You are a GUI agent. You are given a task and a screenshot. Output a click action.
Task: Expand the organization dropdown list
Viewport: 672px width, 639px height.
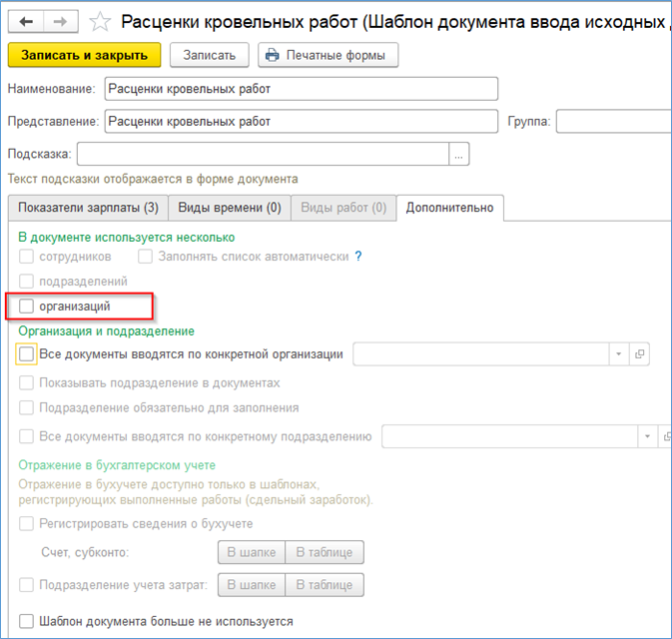pos(618,354)
